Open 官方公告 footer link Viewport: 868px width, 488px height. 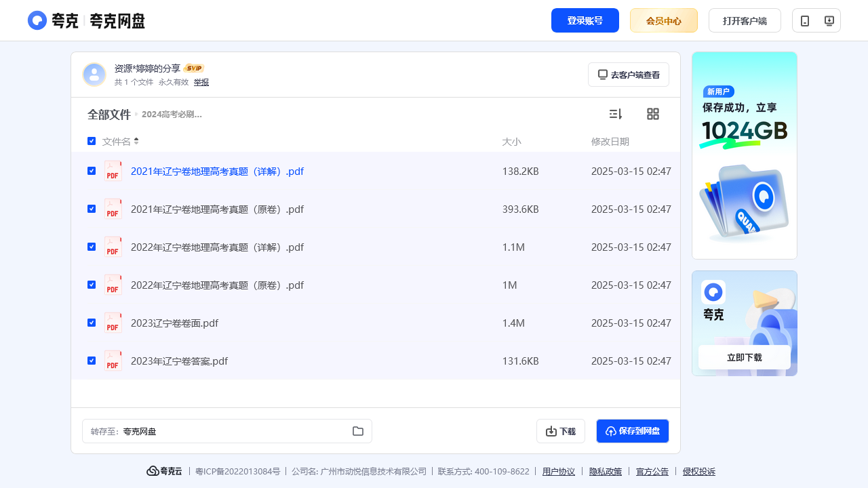(652, 472)
